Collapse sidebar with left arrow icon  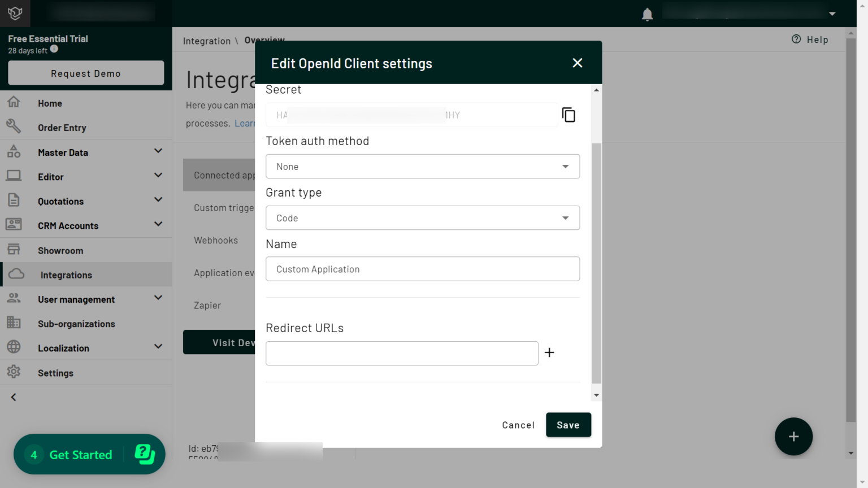tap(14, 397)
